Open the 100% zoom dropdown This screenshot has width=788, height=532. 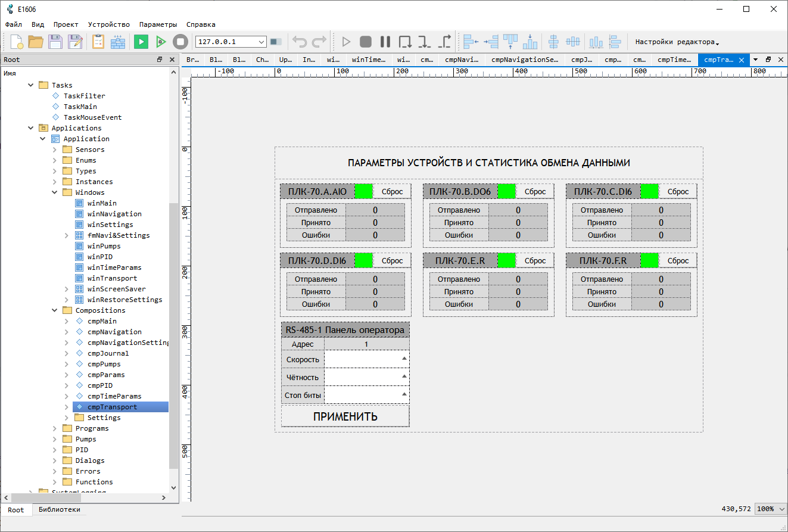pyautogui.click(x=771, y=509)
